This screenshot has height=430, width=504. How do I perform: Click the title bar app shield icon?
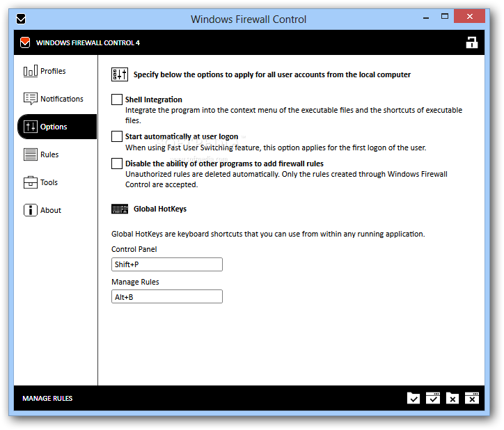pyautogui.click(x=21, y=19)
